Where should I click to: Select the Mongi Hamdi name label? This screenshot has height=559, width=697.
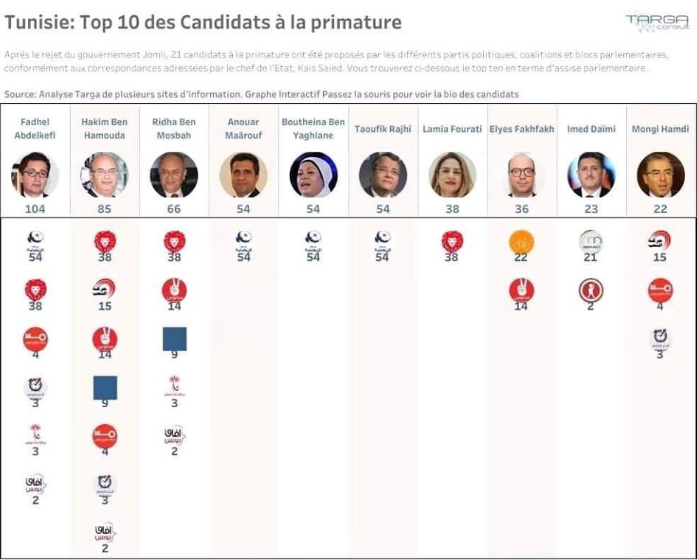point(659,129)
